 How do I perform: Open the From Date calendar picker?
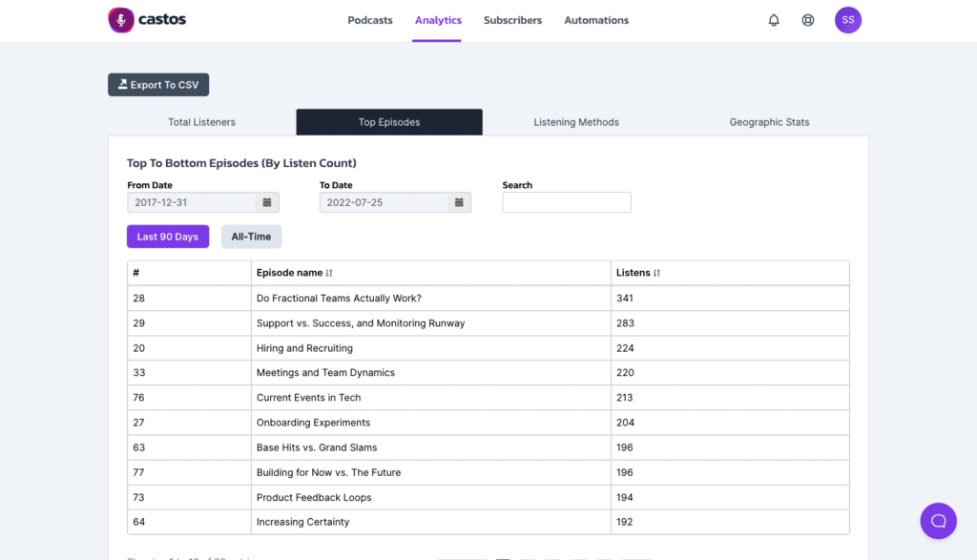click(267, 202)
